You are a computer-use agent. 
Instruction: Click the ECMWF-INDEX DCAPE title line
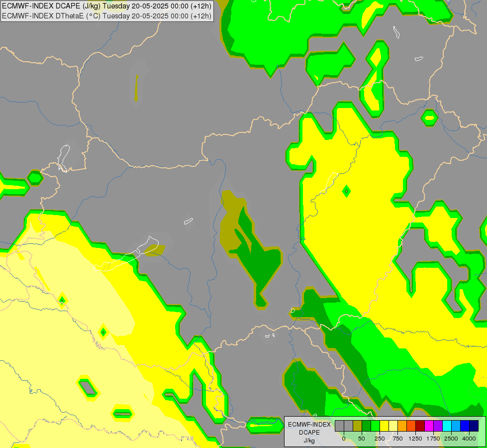107,6
